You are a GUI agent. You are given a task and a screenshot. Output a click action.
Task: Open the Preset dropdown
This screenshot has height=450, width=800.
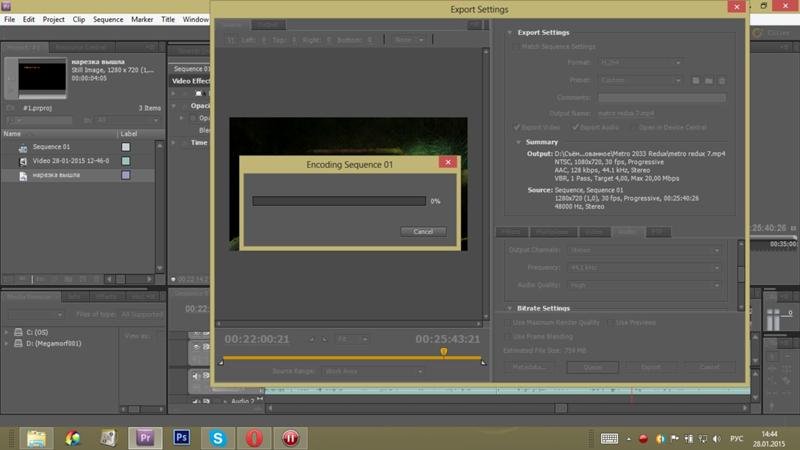pyautogui.click(x=640, y=80)
